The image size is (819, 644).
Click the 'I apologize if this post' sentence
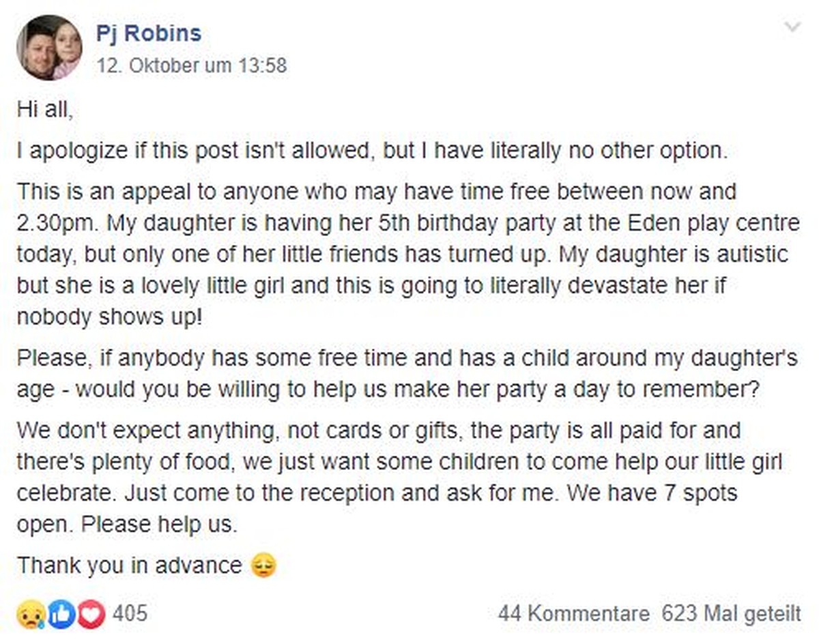click(x=372, y=151)
